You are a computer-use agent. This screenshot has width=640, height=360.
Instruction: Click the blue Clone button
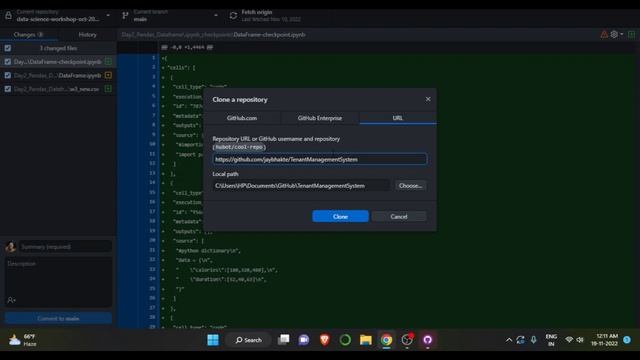pos(340,216)
